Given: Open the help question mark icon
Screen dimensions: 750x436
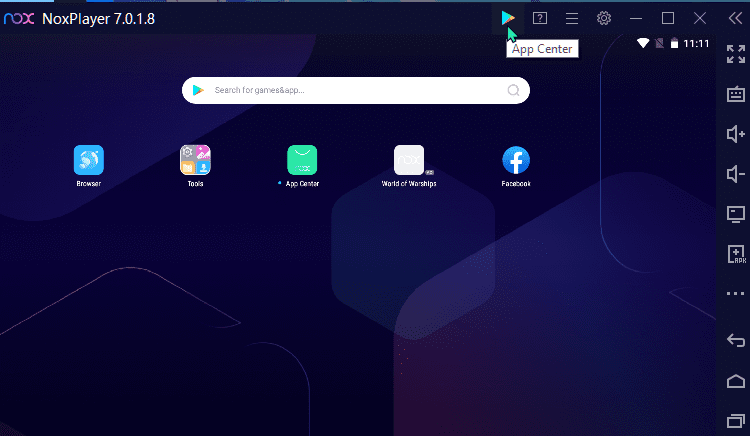Looking at the screenshot, I should [540, 18].
